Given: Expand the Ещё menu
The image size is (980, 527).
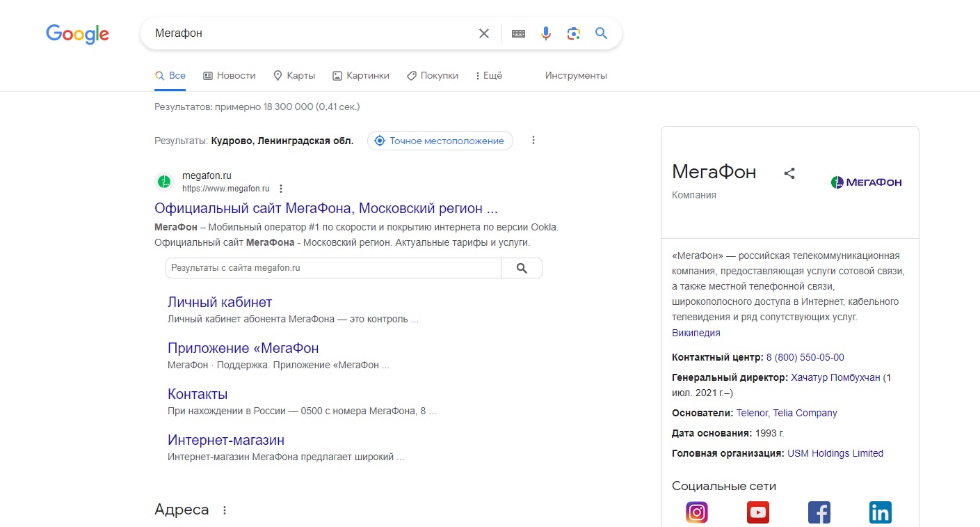Looking at the screenshot, I should (488, 75).
